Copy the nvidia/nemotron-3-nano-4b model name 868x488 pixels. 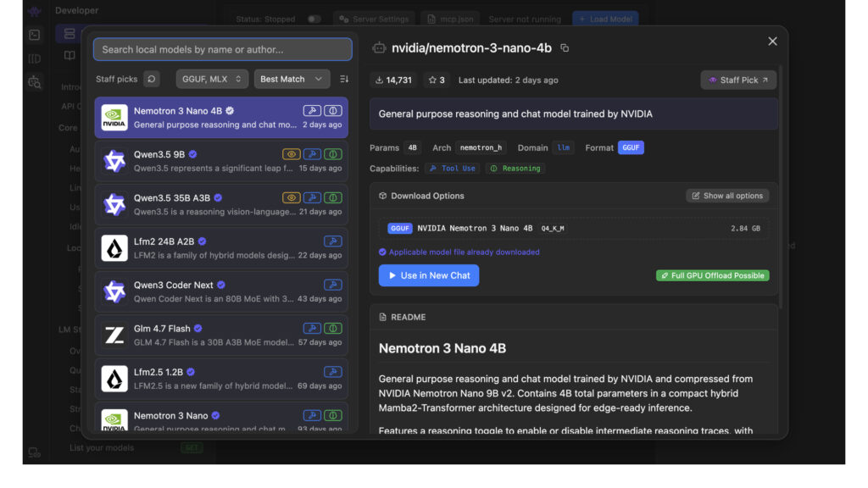point(565,48)
